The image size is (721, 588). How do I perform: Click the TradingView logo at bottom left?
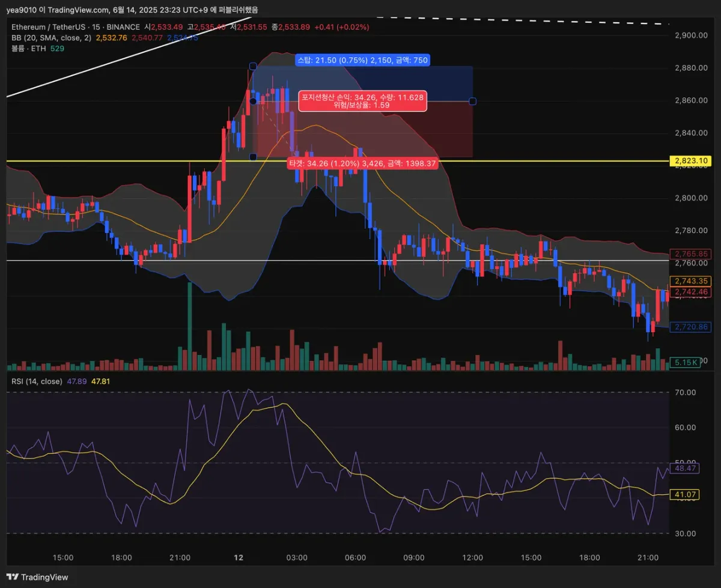[37, 577]
